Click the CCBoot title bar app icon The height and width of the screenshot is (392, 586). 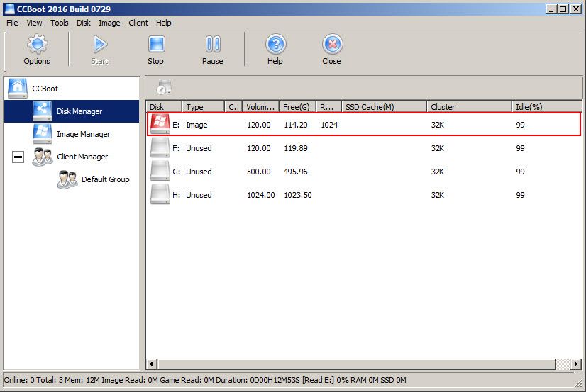coord(9,9)
